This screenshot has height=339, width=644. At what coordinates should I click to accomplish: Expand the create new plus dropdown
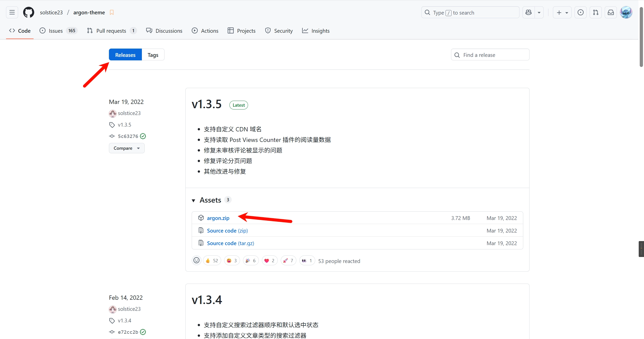[x=562, y=12]
